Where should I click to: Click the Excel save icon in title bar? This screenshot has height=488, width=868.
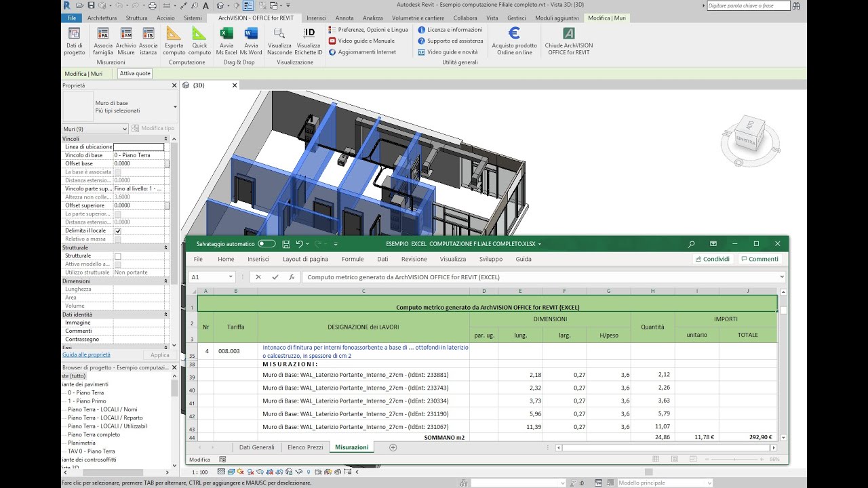tap(286, 244)
